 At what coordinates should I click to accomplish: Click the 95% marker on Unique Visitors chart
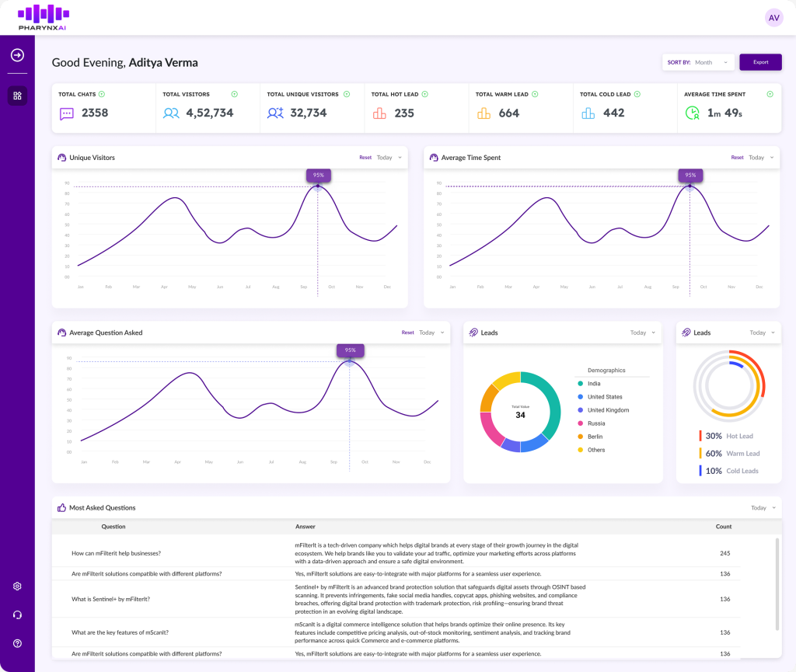point(318,176)
